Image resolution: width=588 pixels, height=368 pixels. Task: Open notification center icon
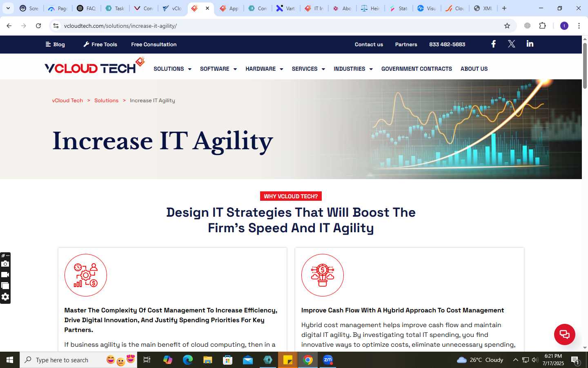[575, 360]
